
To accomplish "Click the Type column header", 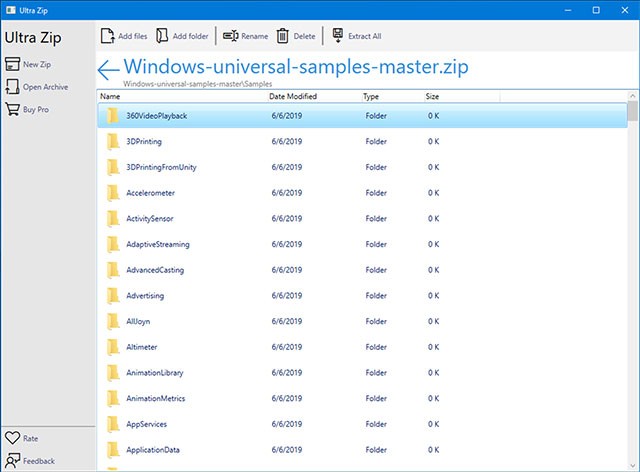I will (371, 97).
